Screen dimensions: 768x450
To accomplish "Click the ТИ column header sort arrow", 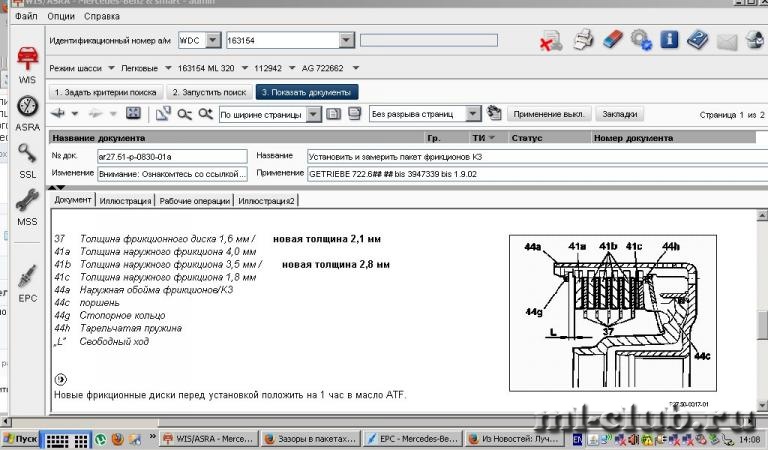I will point(492,138).
